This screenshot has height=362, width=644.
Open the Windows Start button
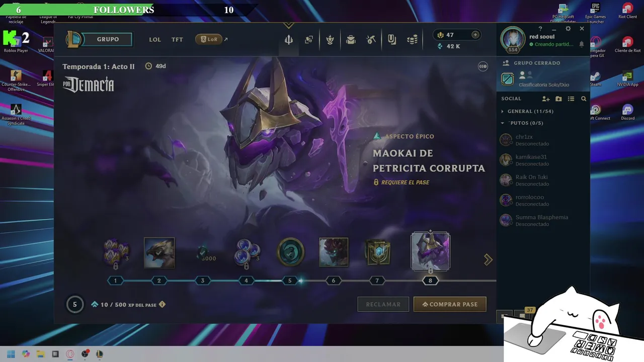click(x=11, y=354)
